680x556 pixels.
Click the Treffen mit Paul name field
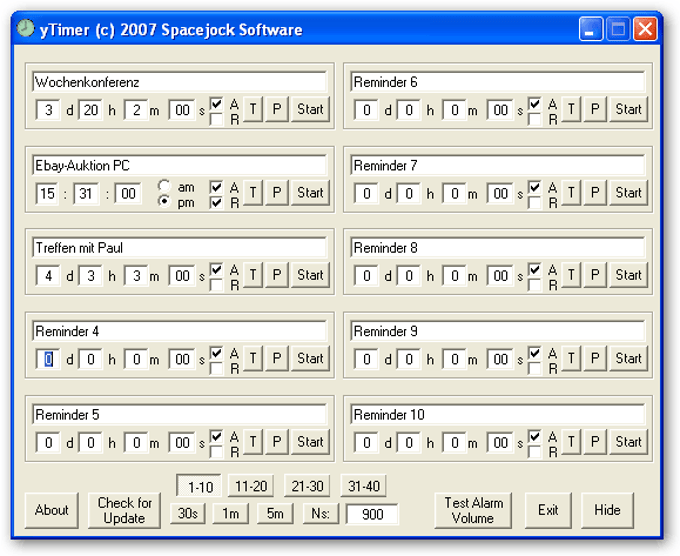click(179, 248)
